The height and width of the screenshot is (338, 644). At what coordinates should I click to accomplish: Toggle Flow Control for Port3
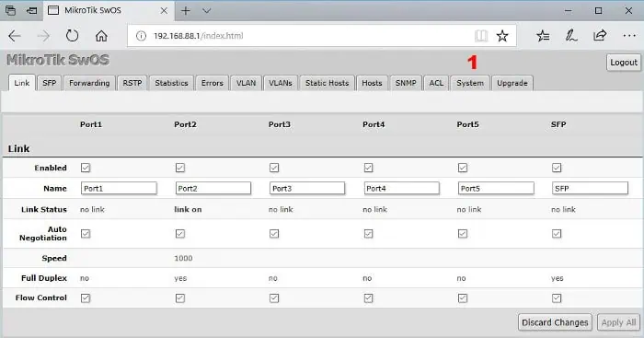click(274, 298)
